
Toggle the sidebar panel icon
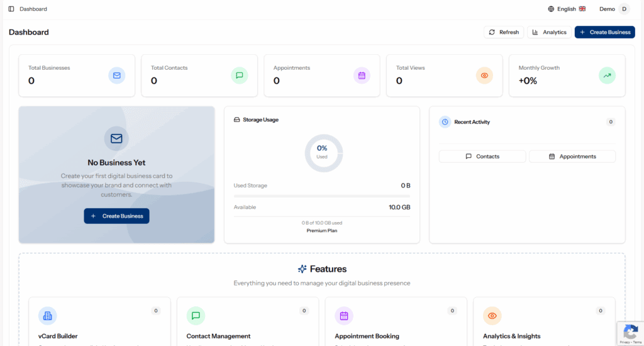[11, 9]
